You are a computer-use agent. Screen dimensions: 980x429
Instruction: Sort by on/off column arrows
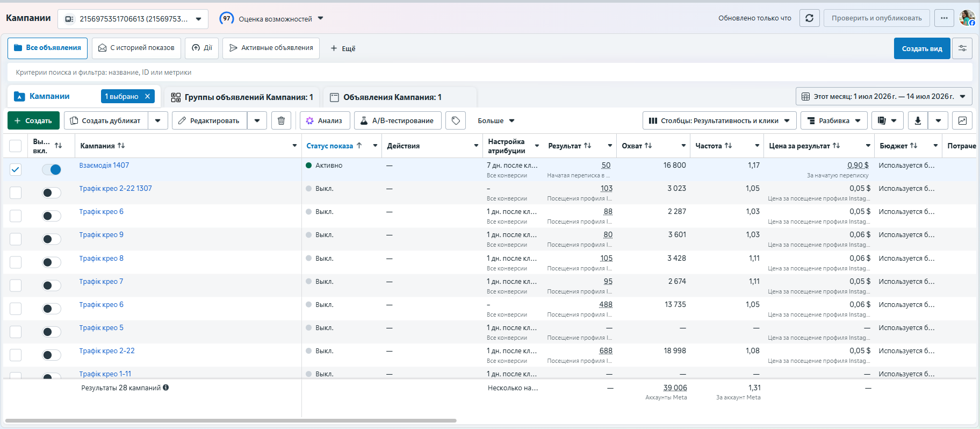[x=59, y=146]
